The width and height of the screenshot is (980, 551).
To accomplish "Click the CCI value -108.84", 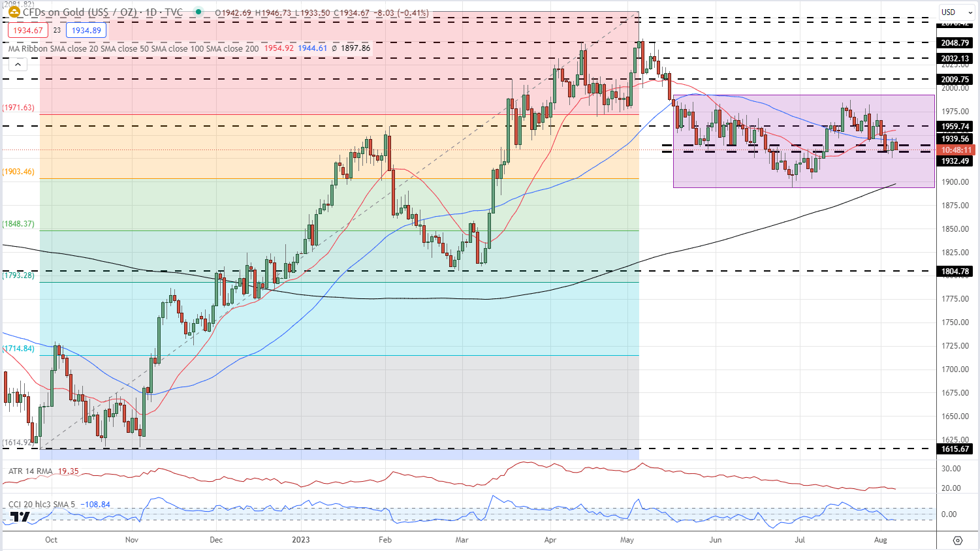I will [x=95, y=504].
